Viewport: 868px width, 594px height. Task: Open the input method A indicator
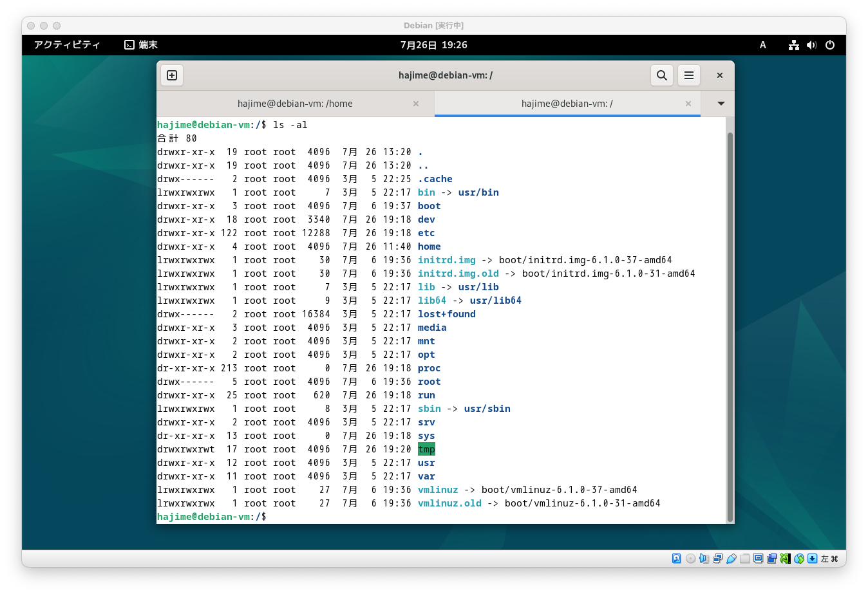[762, 45]
